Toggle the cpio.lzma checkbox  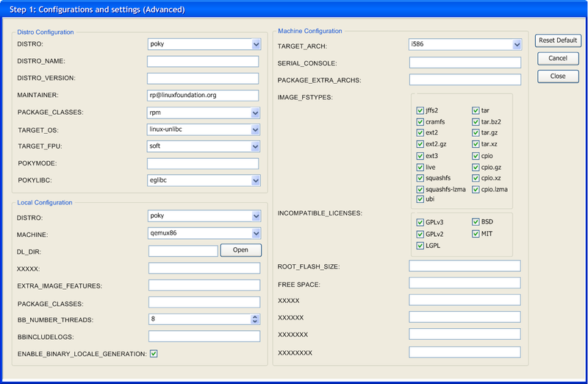coord(476,189)
